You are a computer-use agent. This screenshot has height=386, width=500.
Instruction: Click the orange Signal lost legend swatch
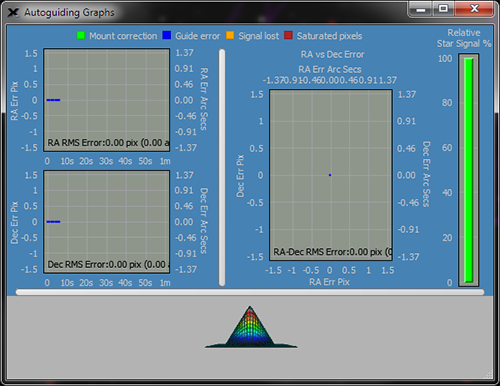(x=230, y=35)
